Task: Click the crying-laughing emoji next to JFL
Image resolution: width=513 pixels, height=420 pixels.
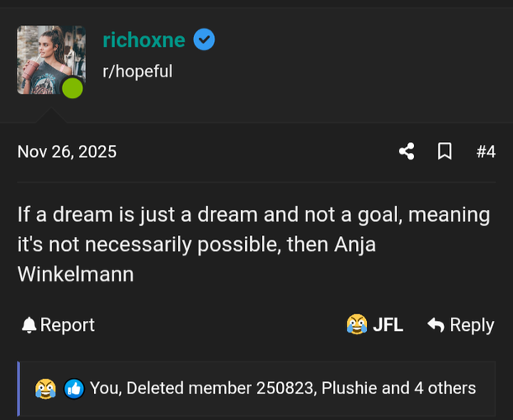Action: 357,325
